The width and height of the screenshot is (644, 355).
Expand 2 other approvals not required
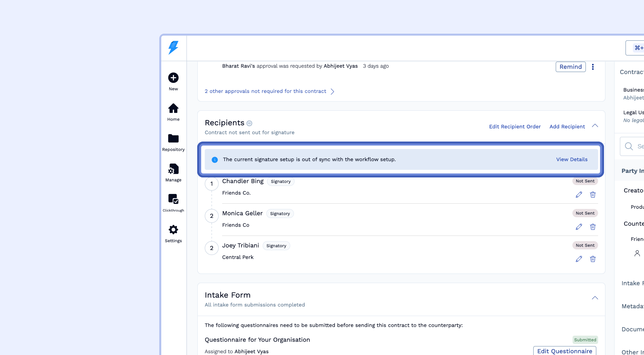point(269,91)
